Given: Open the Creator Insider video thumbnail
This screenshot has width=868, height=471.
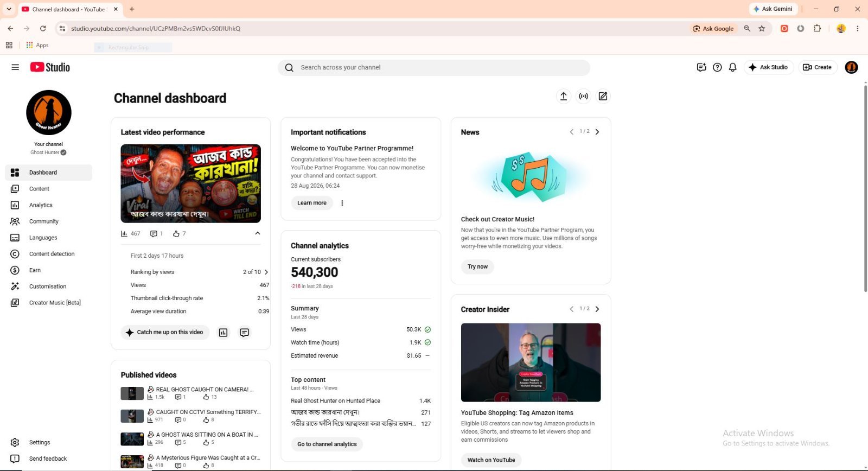Looking at the screenshot, I should (x=531, y=362).
